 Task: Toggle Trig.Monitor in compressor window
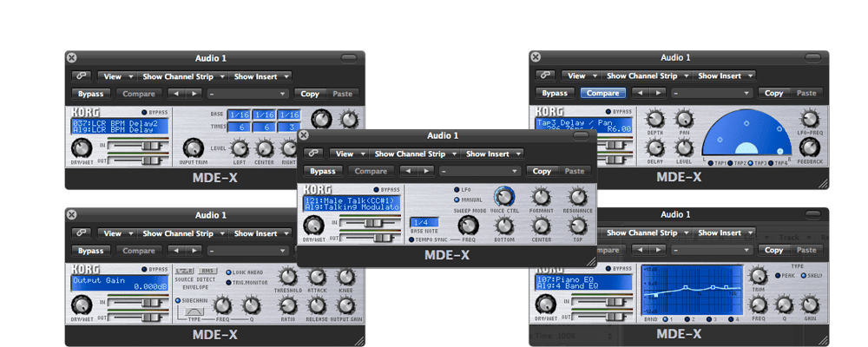228,282
